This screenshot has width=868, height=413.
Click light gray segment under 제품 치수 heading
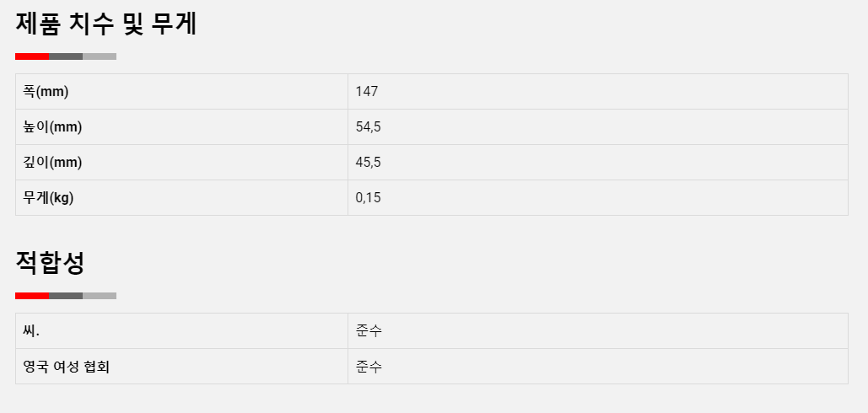(x=100, y=56)
